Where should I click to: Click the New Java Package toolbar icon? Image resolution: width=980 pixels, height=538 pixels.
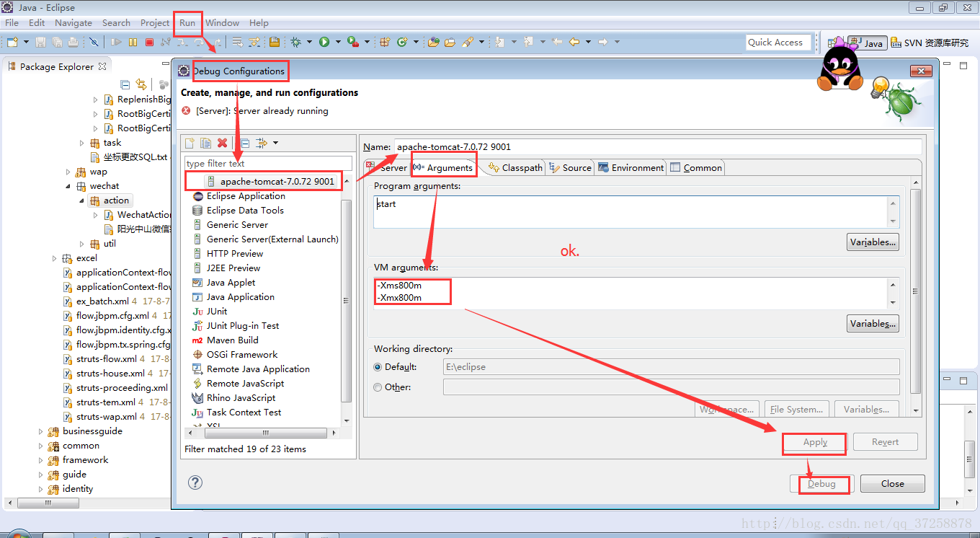point(385,43)
